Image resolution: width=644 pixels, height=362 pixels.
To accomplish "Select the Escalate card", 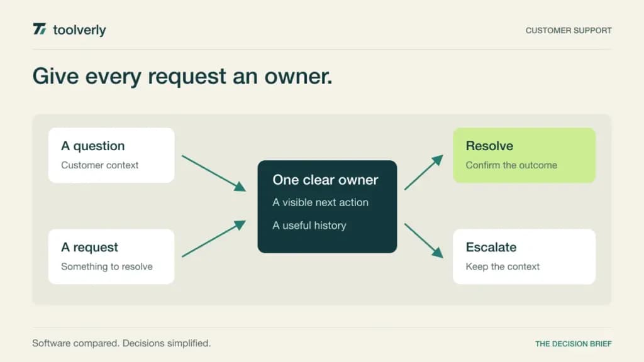I will click(524, 256).
